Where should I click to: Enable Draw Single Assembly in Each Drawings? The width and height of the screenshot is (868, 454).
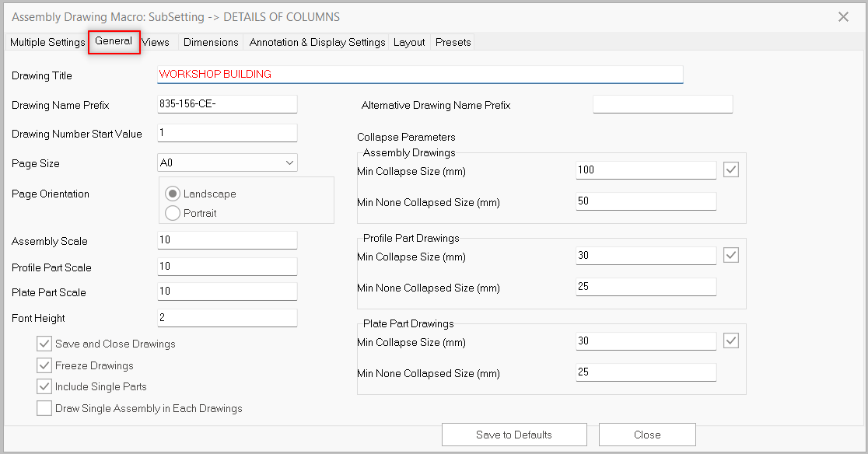(x=44, y=408)
